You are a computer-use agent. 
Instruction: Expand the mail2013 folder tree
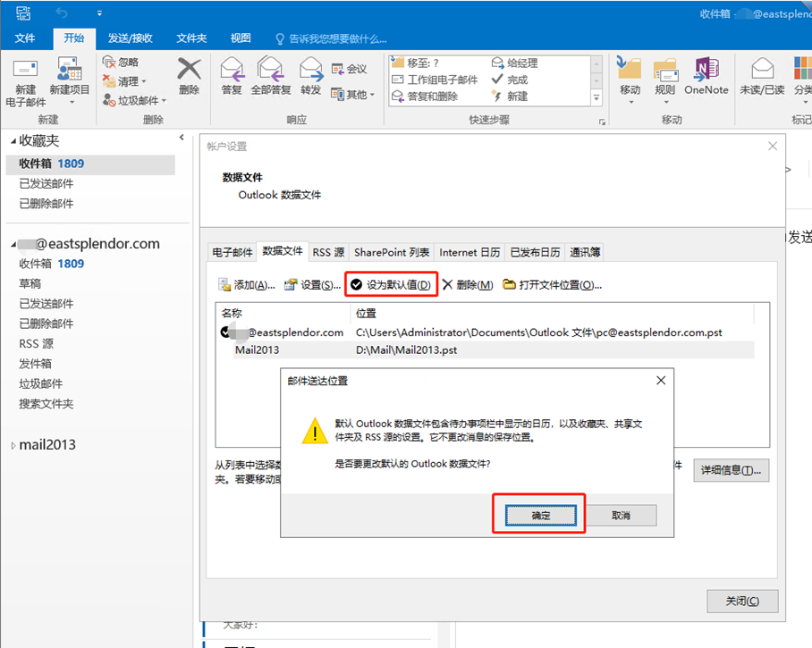[13, 446]
